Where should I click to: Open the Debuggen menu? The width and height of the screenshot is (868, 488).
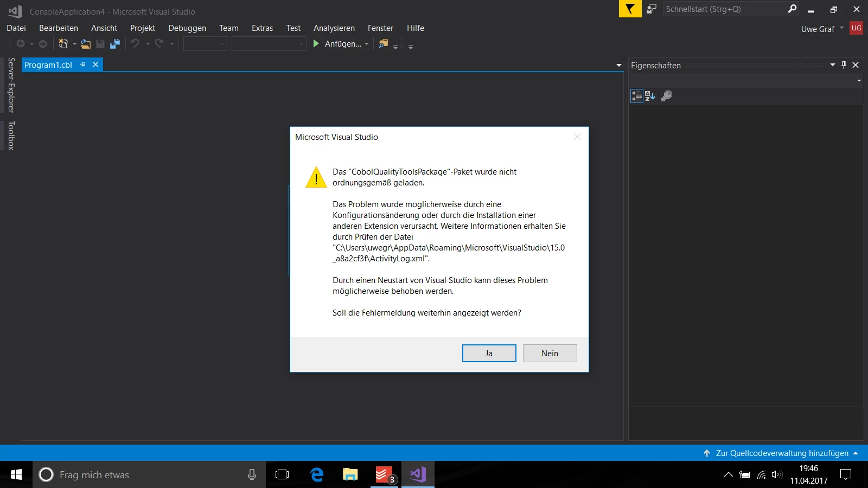click(187, 28)
